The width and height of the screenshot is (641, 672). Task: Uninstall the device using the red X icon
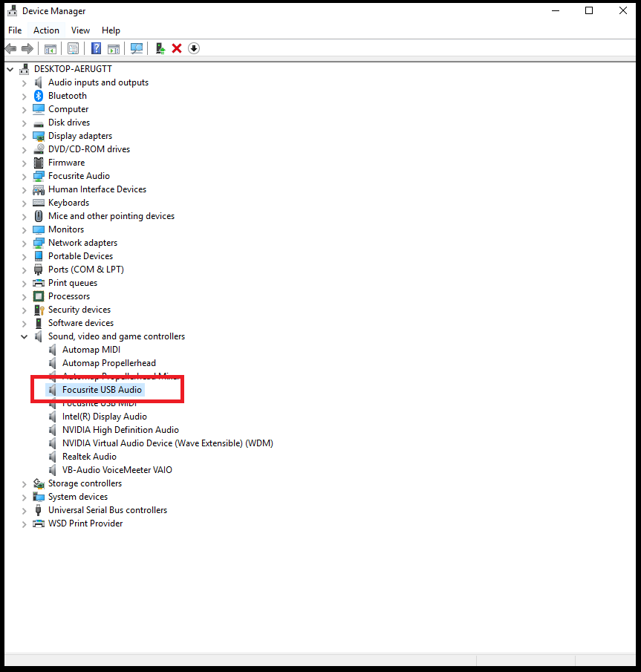click(177, 48)
